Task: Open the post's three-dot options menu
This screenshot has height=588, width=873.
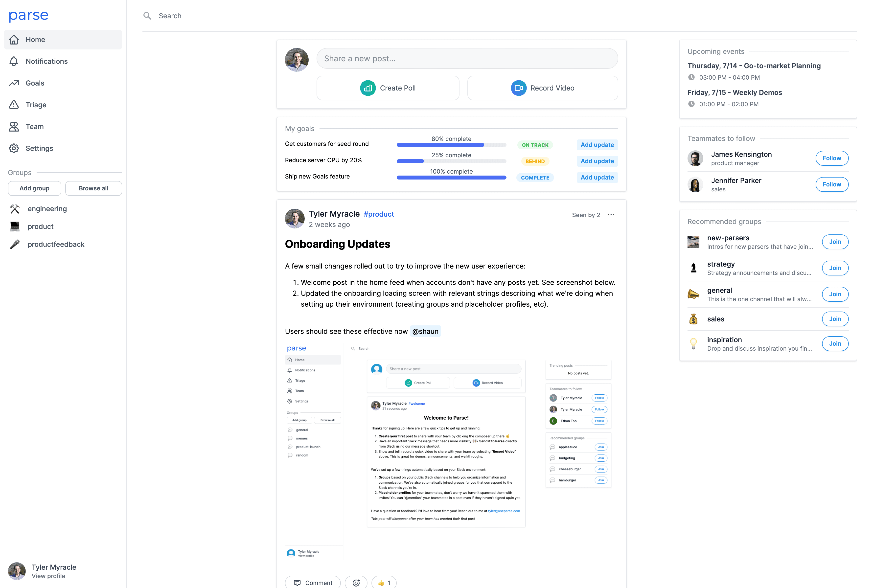Action: pos(611,214)
